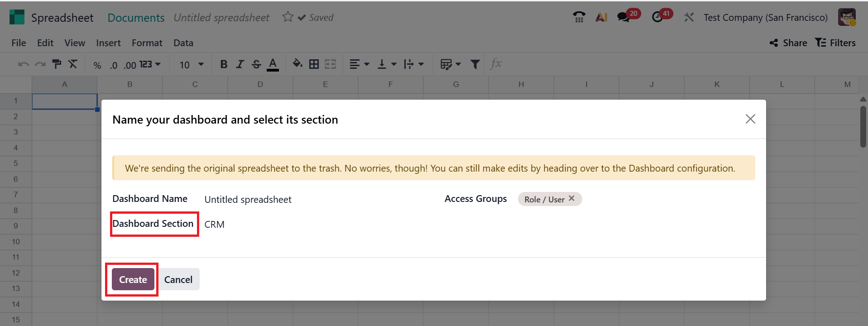Toggle italic formatting

[x=240, y=64]
